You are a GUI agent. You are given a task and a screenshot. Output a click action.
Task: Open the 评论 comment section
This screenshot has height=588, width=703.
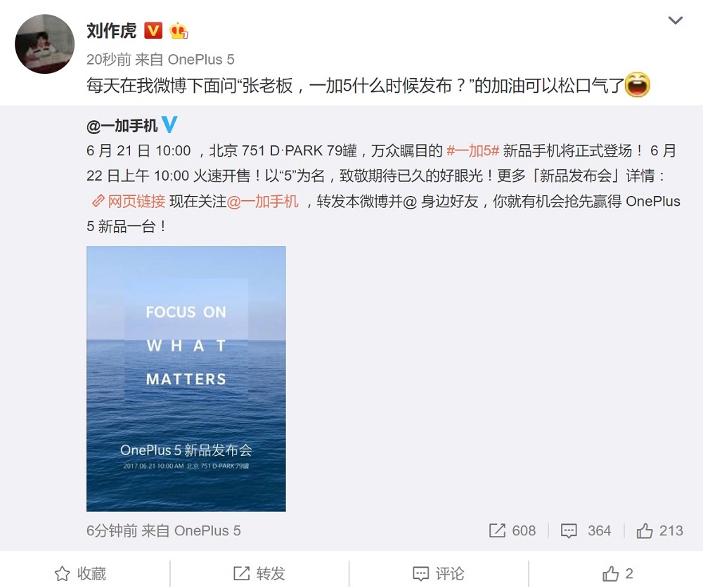[439, 574]
